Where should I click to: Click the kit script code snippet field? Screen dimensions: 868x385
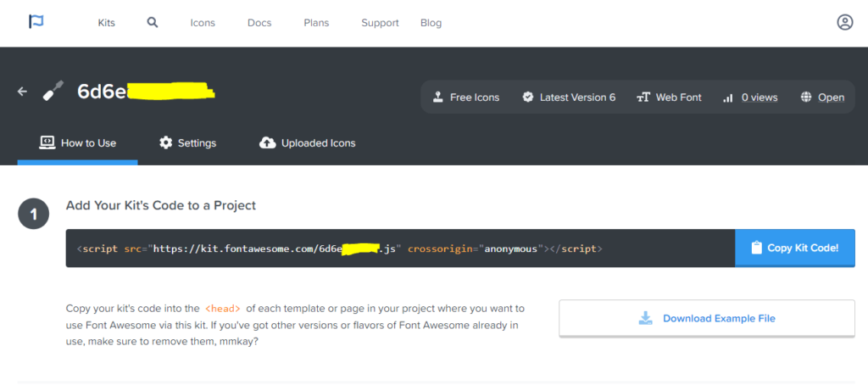tap(400, 248)
